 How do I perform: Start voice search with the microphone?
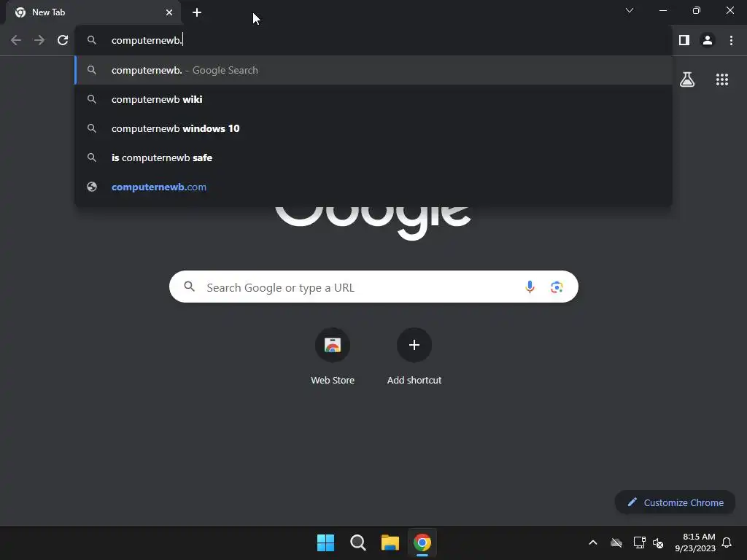(x=530, y=287)
